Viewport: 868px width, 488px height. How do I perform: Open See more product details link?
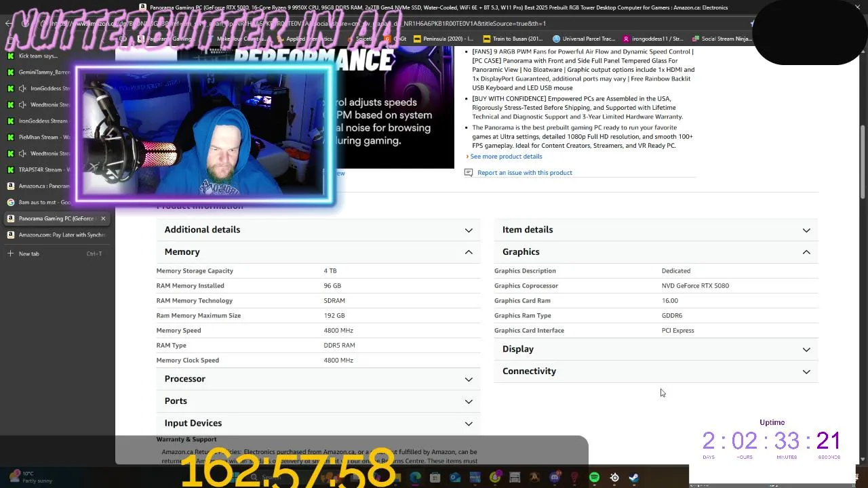(x=506, y=157)
